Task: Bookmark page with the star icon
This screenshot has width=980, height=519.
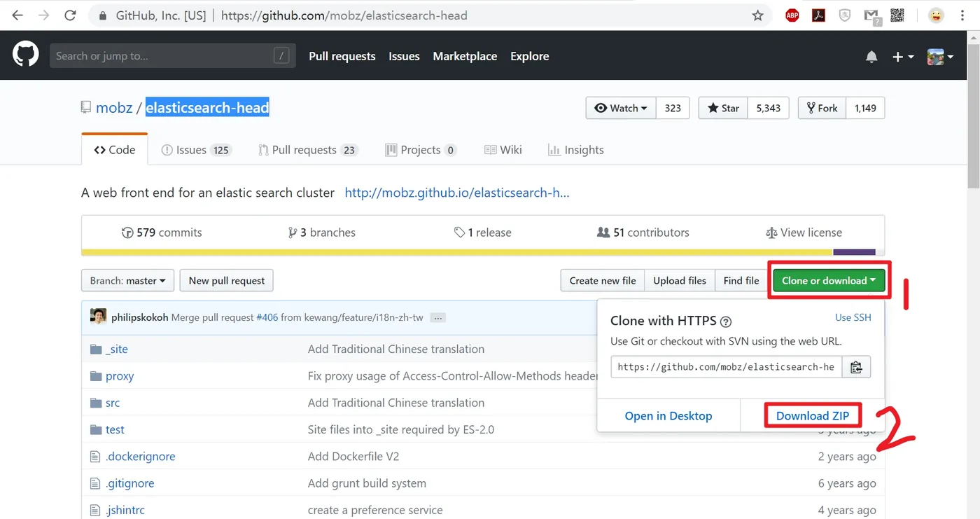Action: click(757, 15)
